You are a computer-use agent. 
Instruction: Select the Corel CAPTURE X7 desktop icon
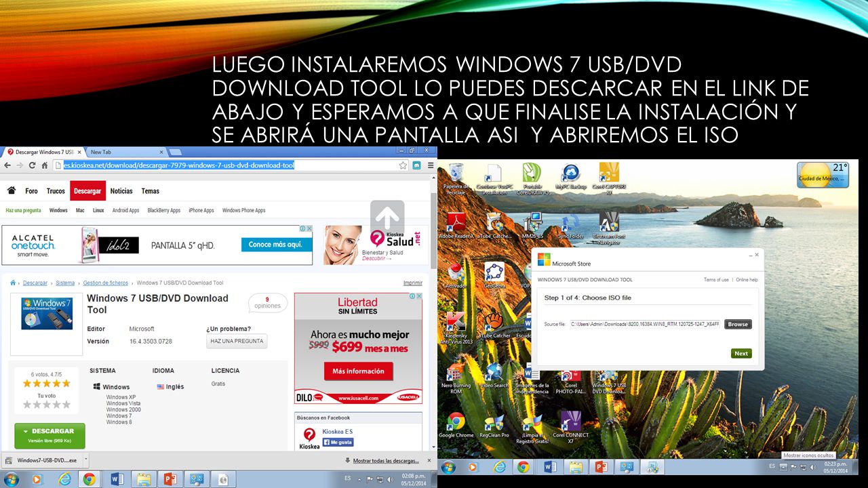point(609,179)
